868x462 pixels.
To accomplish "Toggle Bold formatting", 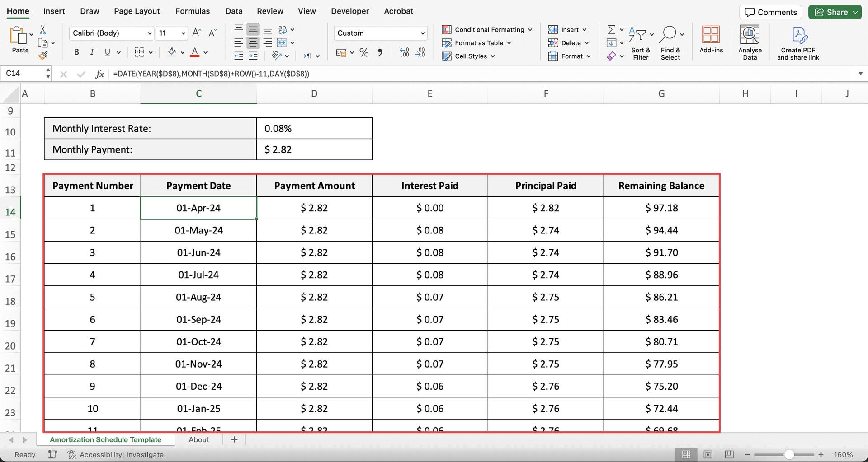I will pyautogui.click(x=76, y=52).
